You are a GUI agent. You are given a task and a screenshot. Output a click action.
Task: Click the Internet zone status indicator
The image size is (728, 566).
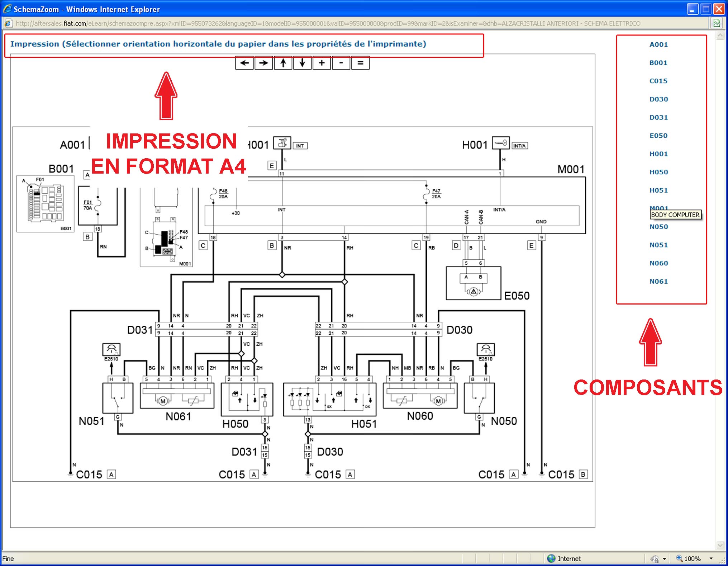564,558
